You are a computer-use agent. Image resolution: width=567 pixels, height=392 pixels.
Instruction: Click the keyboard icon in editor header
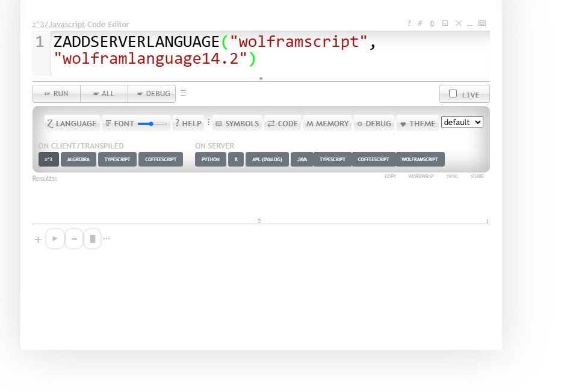pos(482,23)
